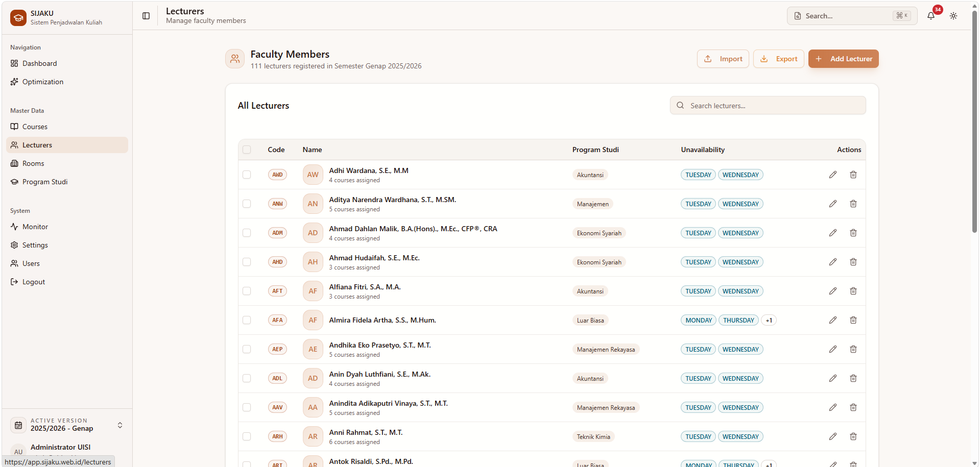
Task: Open Courses master data
Action: click(67, 127)
